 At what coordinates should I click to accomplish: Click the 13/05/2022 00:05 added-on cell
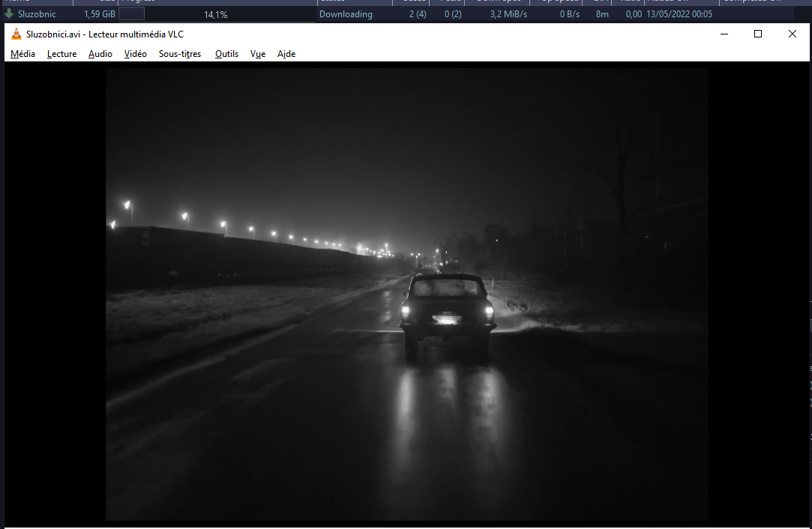click(x=679, y=14)
